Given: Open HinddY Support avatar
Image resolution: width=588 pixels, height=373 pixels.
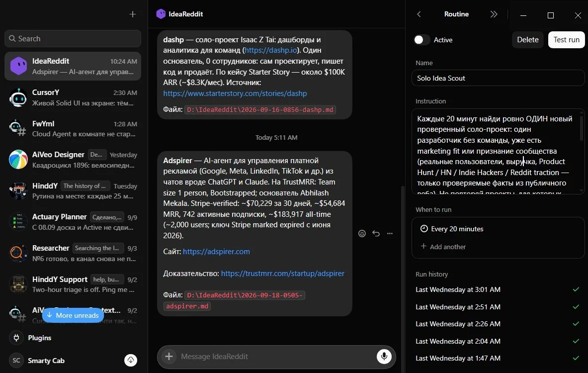Looking at the screenshot, I should tap(18, 284).
